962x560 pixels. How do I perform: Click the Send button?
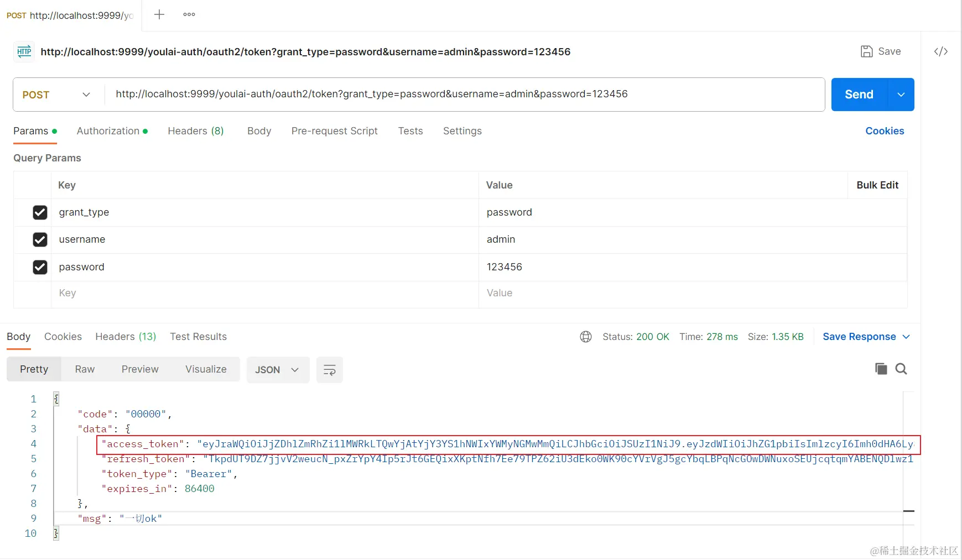tap(858, 95)
